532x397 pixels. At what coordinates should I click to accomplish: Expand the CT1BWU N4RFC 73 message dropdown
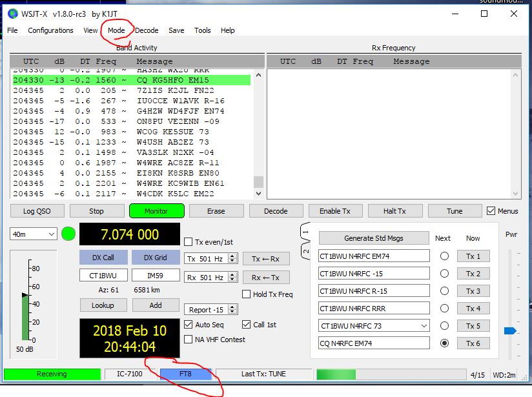click(x=424, y=326)
